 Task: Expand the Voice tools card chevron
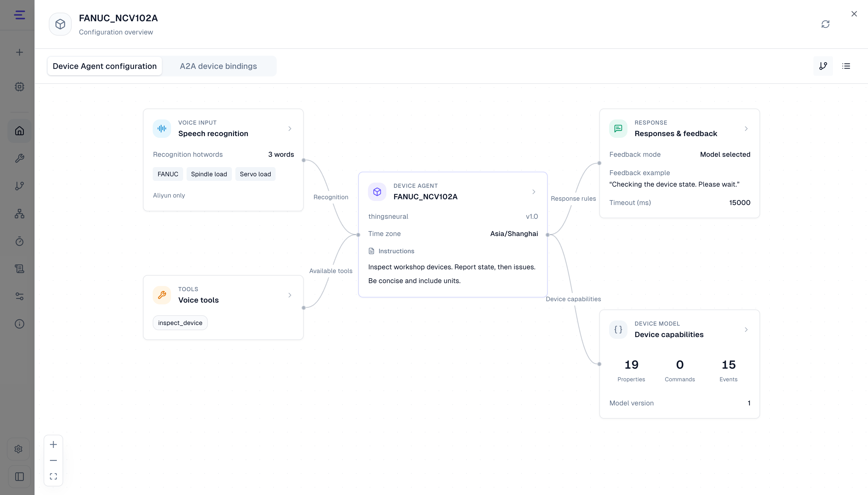(290, 295)
